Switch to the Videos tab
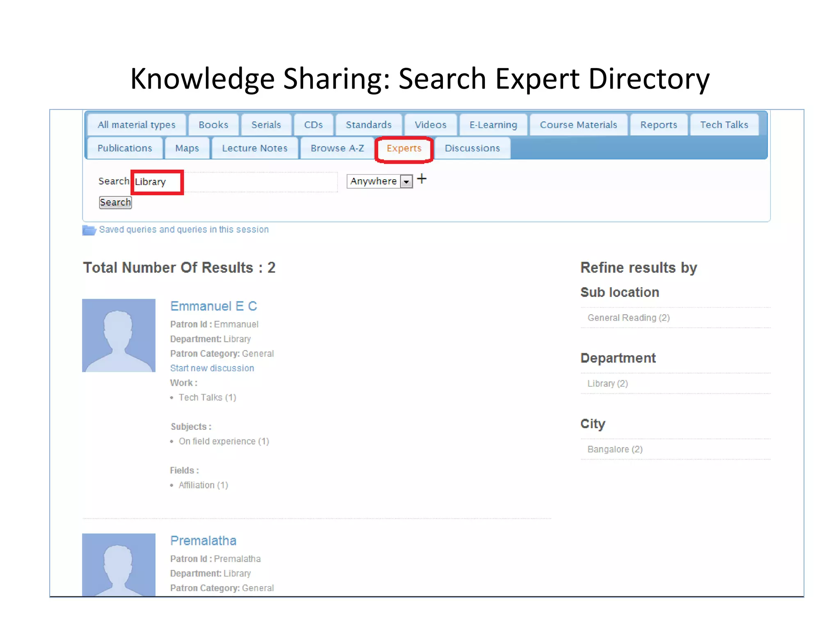 coord(430,125)
